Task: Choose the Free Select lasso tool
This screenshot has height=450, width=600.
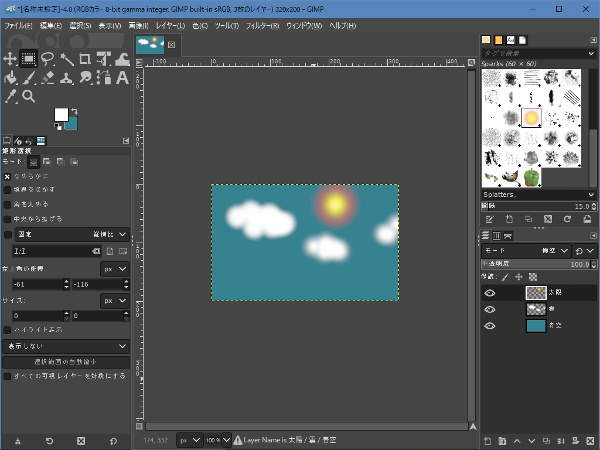Action: click(48, 58)
